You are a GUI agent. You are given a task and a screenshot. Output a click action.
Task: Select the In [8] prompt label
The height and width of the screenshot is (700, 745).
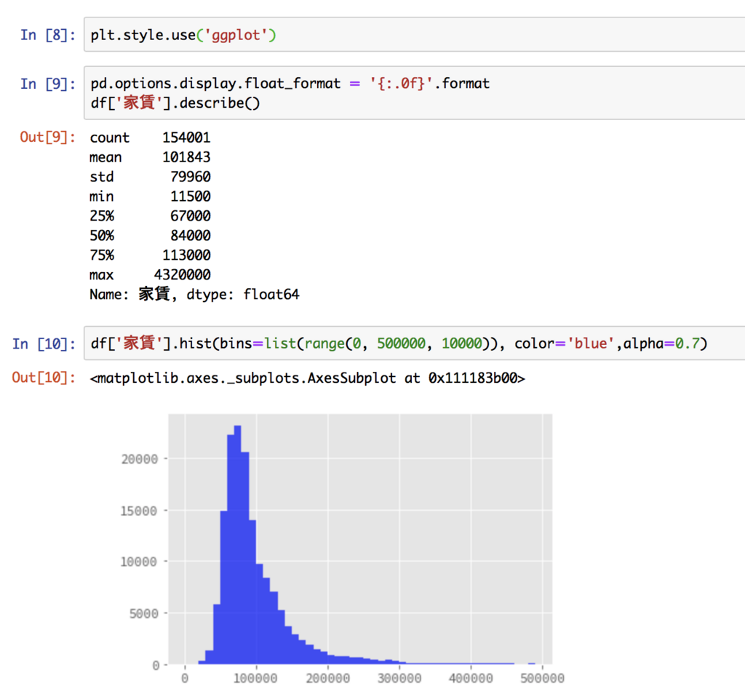[x=47, y=35]
